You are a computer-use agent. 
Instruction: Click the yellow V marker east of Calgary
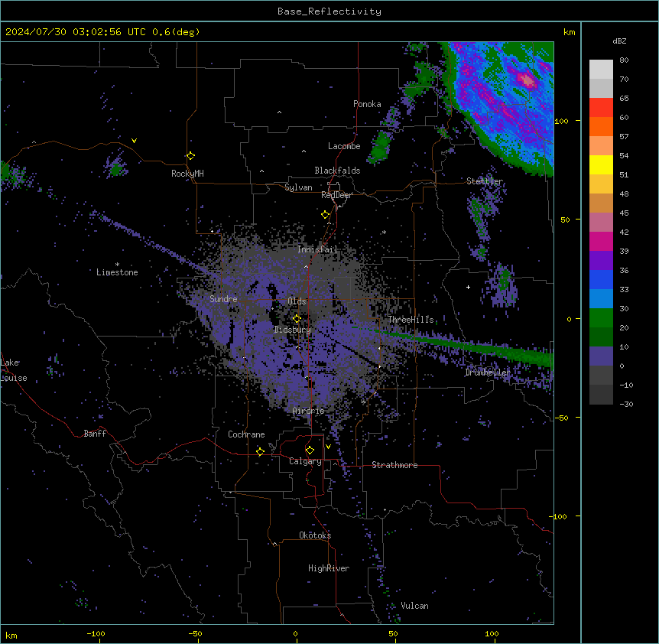(x=328, y=447)
